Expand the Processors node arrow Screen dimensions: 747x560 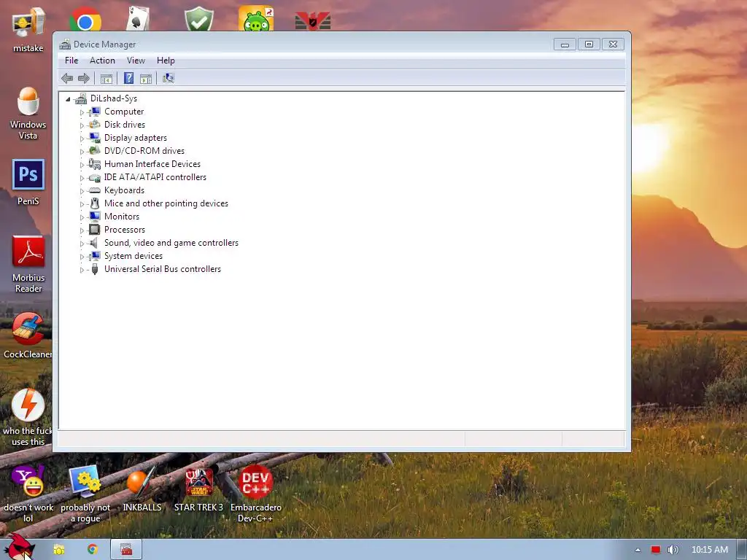(x=82, y=230)
